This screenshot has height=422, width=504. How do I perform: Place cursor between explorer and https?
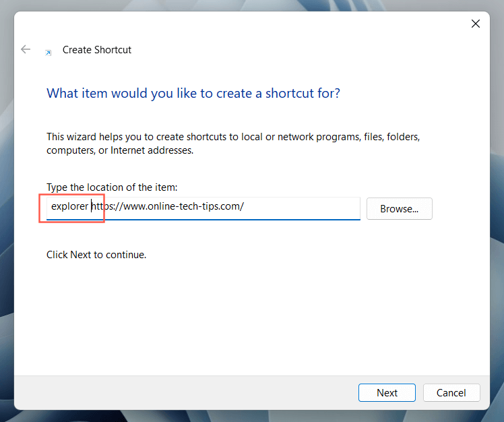pyautogui.click(x=90, y=206)
